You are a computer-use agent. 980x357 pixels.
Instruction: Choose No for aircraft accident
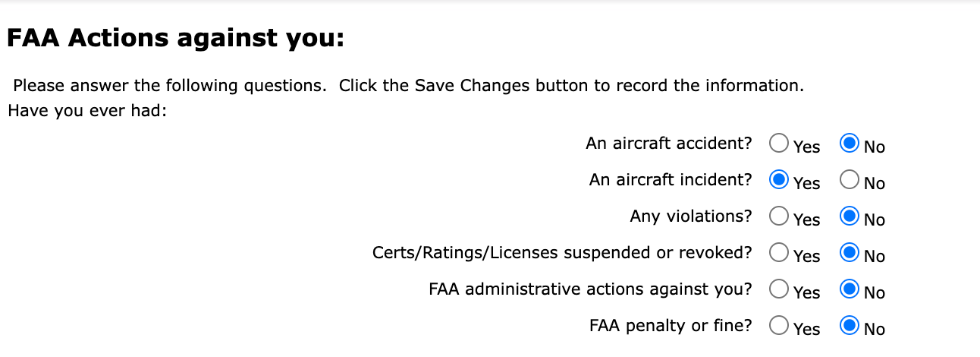coord(850,143)
